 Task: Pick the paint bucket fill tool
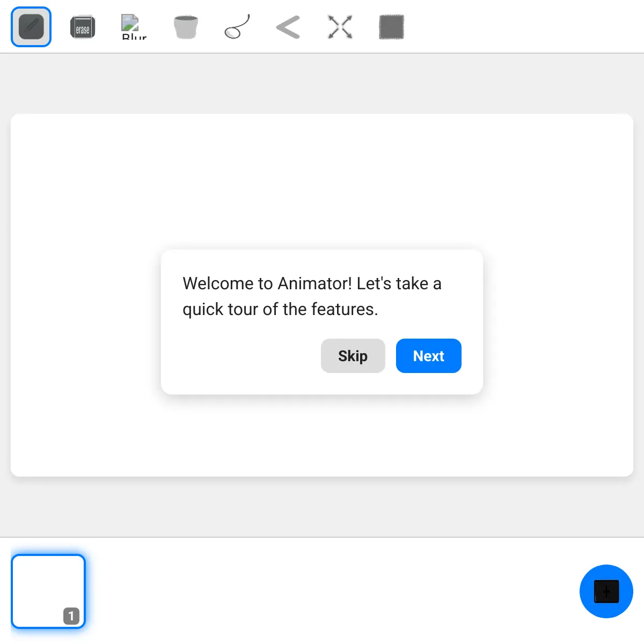coord(186,27)
